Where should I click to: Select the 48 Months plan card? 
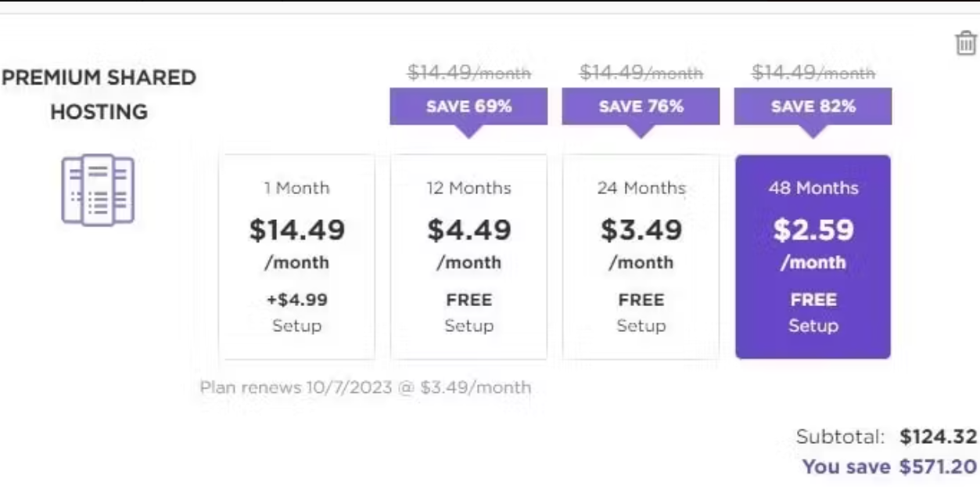(813, 257)
